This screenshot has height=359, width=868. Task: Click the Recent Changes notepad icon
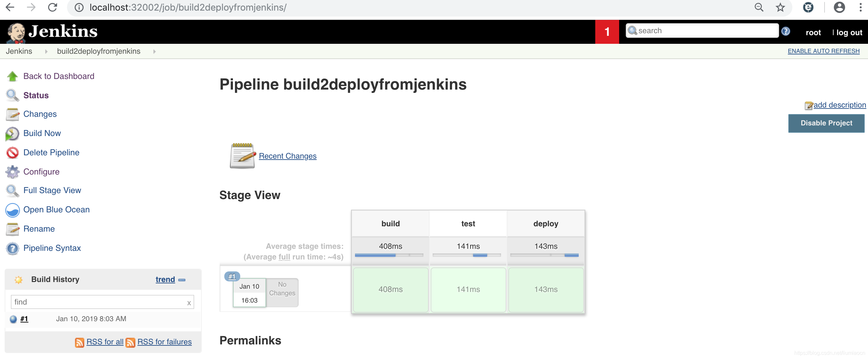click(x=242, y=156)
